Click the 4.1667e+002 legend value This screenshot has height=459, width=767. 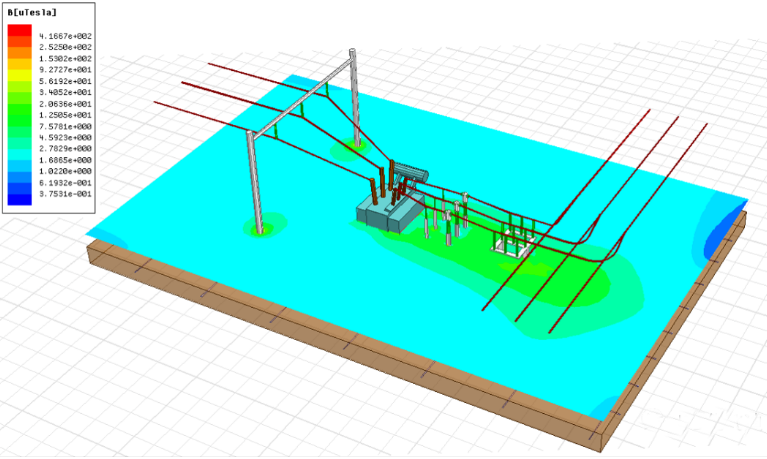tap(66, 36)
